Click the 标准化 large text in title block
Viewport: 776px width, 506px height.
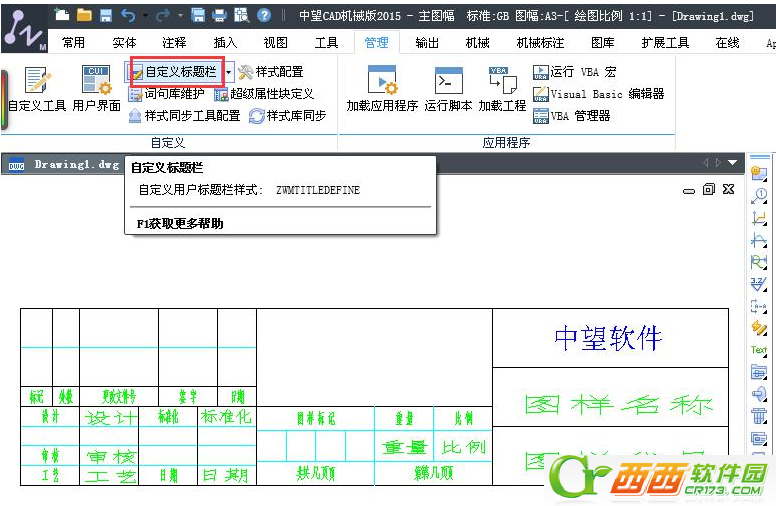tap(226, 417)
